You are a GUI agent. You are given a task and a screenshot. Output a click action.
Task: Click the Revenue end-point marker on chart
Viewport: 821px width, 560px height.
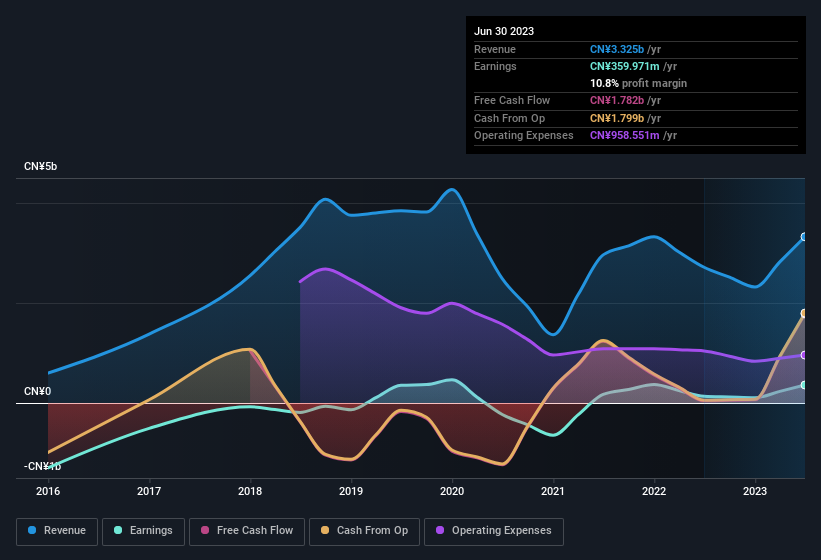[x=804, y=237]
